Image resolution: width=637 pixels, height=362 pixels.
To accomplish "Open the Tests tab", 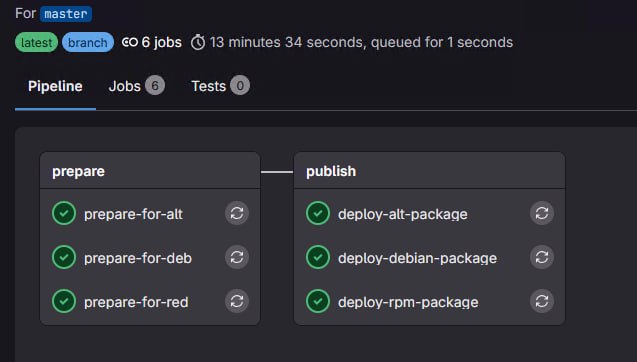I will (220, 86).
